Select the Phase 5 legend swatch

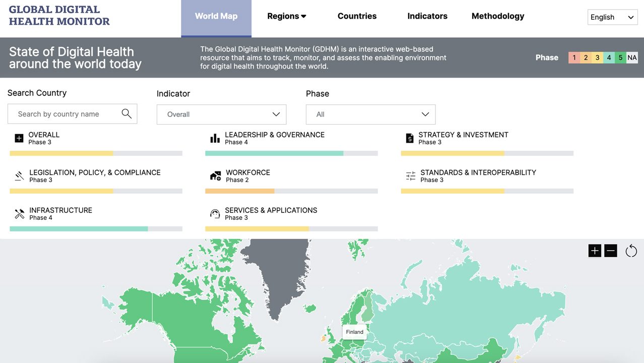click(x=620, y=57)
